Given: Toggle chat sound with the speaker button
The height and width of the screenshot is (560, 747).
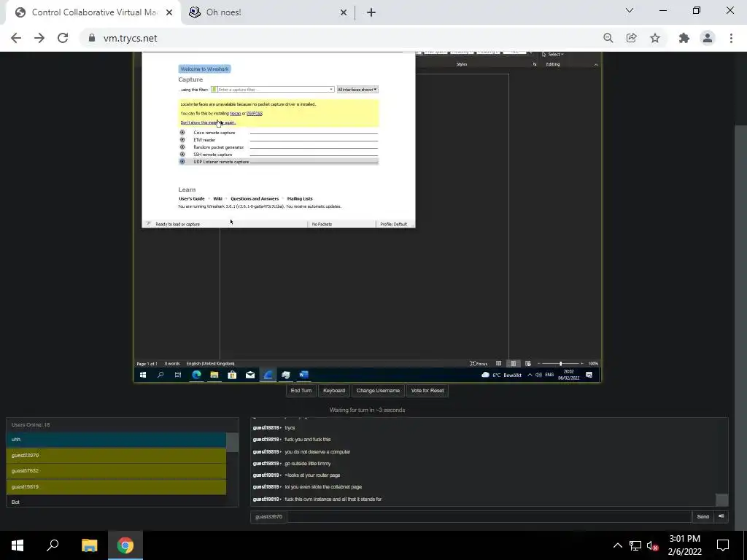Looking at the screenshot, I should [x=721, y=516].
